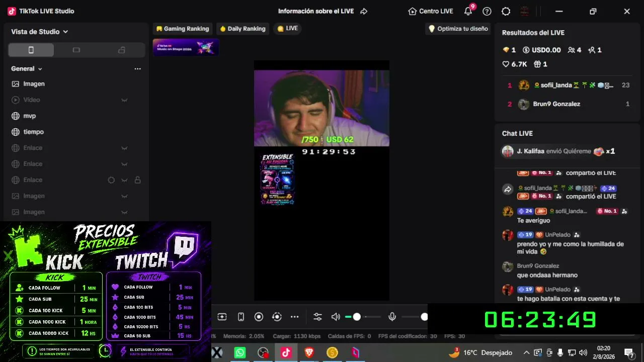The width and height of the screenshot is (644, 362).
Task: Click the circular target icon on the Enlace row
Action: (x=111, y=180)
